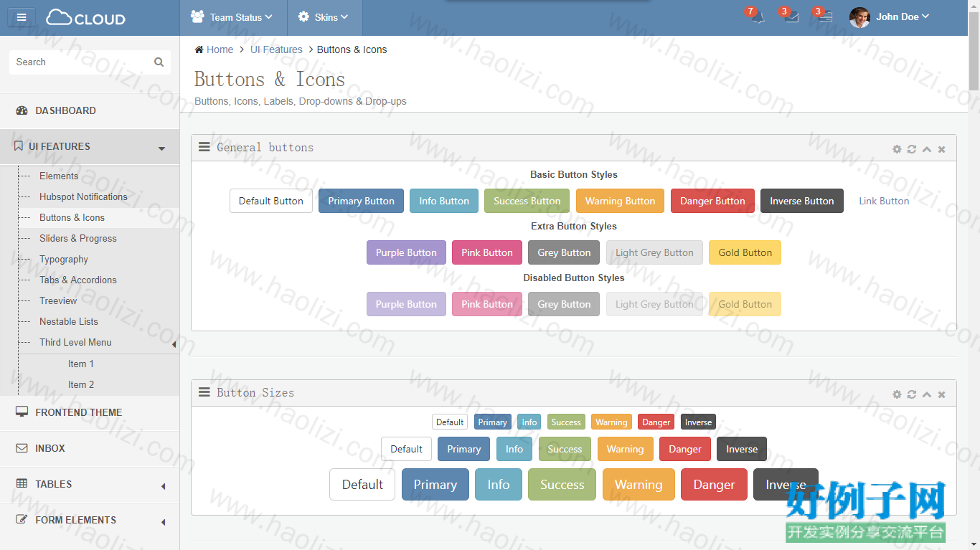Image resolution: width=980 pixels, height=550 pixels.
Task: Click the medium Success size button
Action: pyautogui.click(x=565, y=450)
